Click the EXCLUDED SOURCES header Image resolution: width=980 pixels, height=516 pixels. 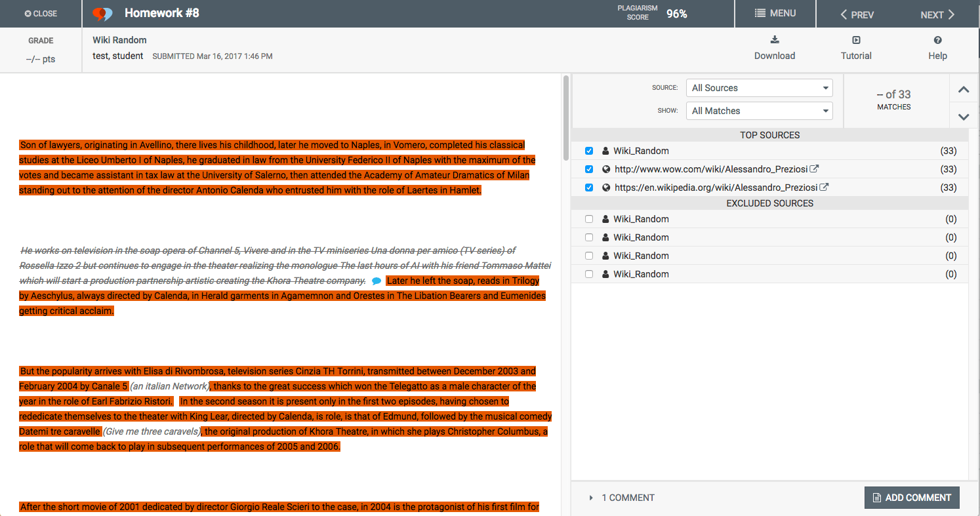coord(770,203)
